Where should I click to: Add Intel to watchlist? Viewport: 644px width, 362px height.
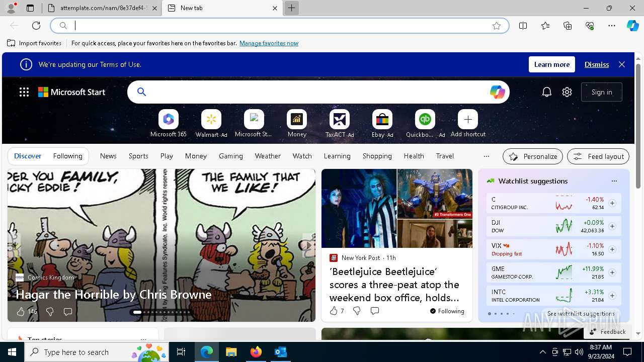pos(612,296)
